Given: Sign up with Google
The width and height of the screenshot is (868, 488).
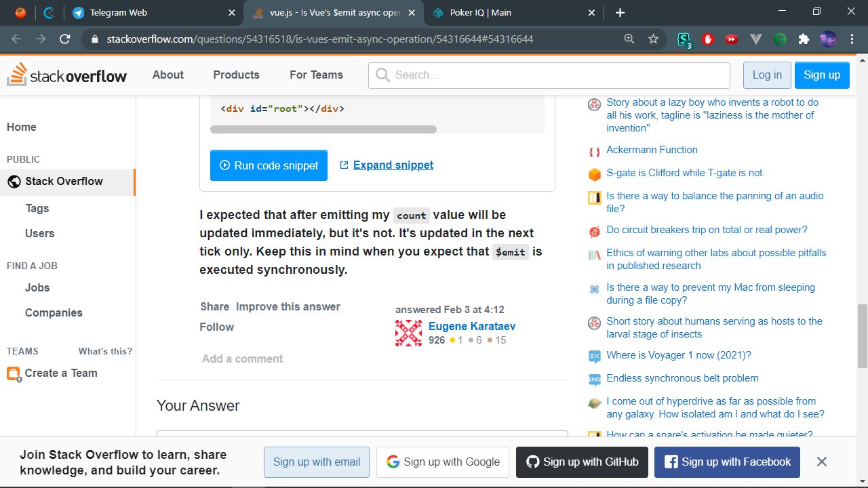Looking at the screenshot, I should (443, 462).
